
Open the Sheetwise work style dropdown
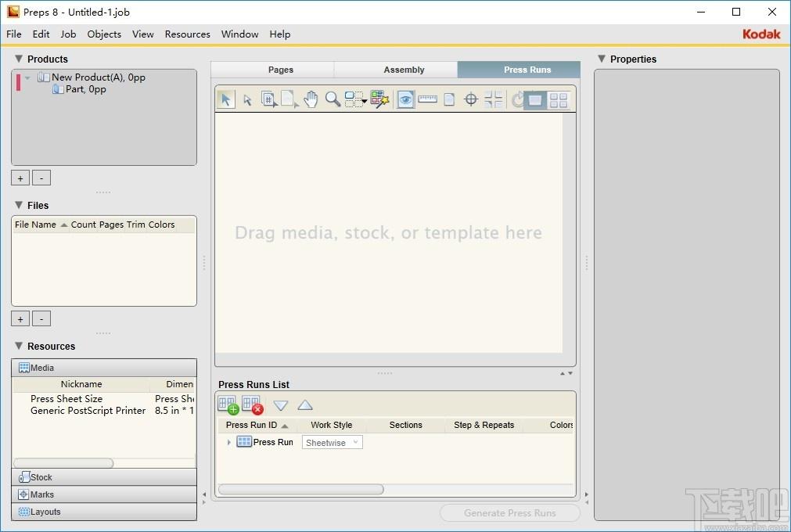332,442
